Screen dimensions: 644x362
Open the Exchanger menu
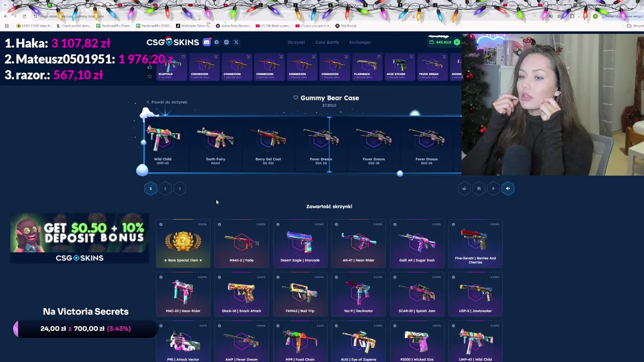tap(360, 42)
